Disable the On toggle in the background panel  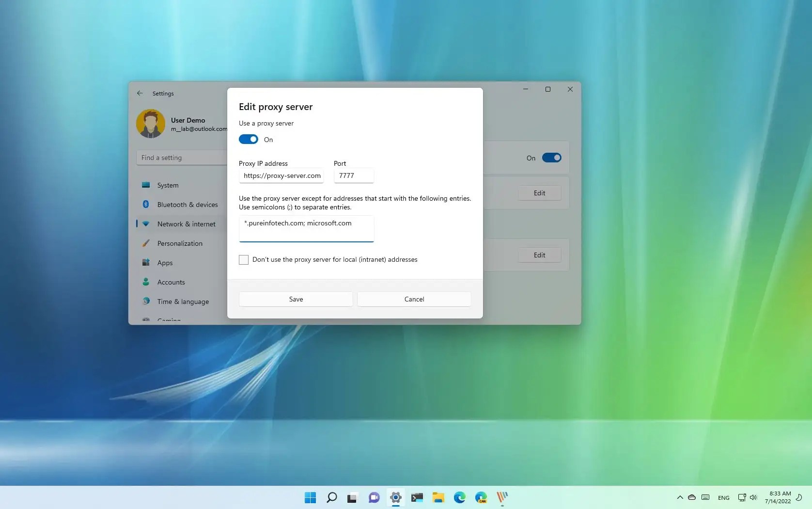tap(552, 158)
